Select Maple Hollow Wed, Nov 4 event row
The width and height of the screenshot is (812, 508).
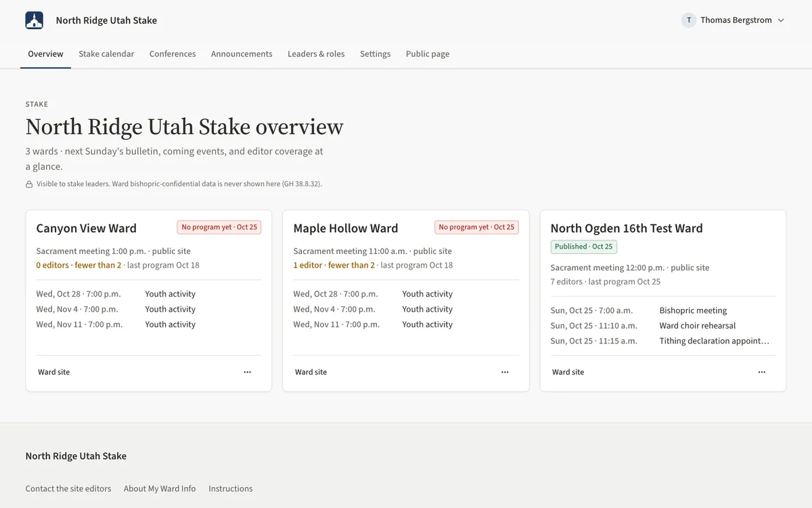click(x=406, y=309)
